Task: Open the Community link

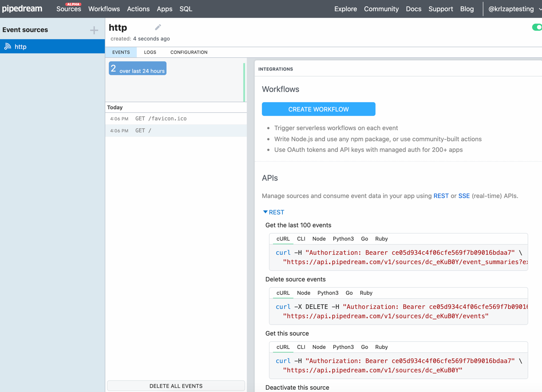Action: [x=381, y=9]
